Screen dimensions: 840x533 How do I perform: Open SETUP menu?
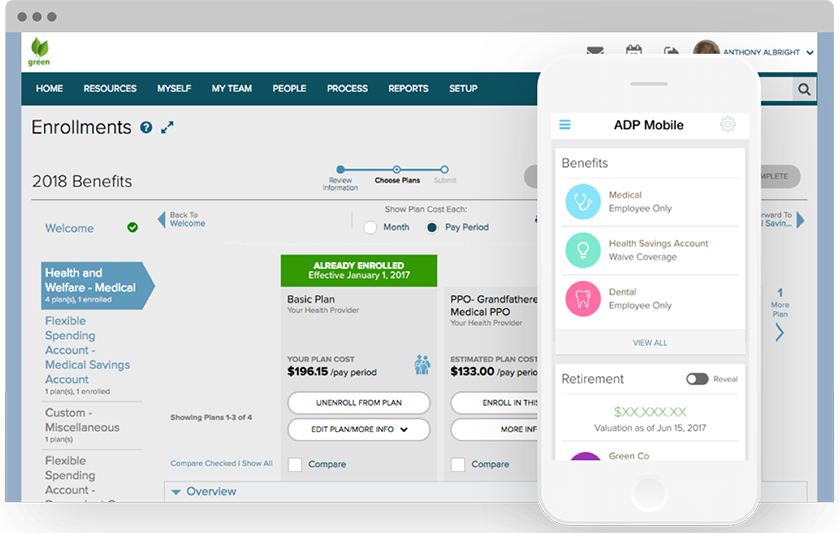tap(463, 88)
